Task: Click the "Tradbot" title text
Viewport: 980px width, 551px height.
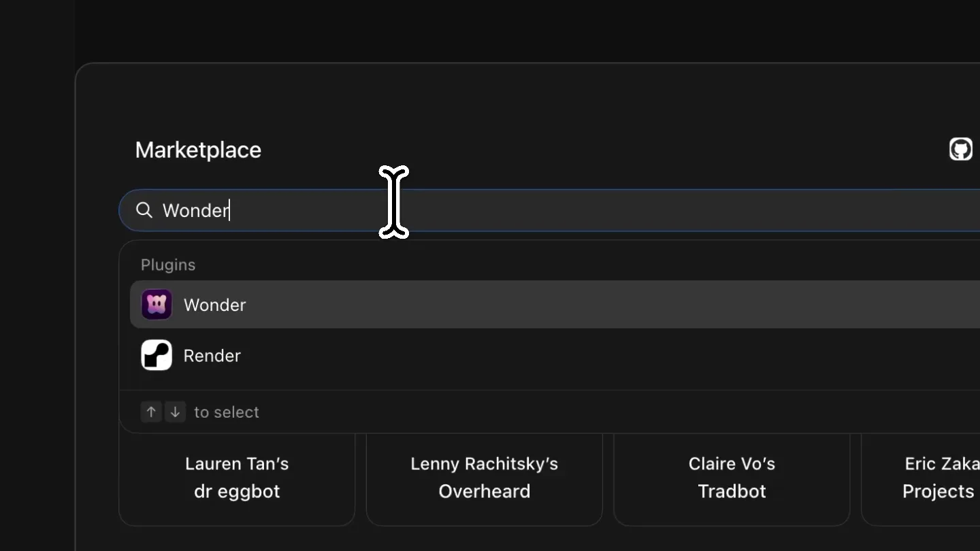Action: [x=732, y=491]
